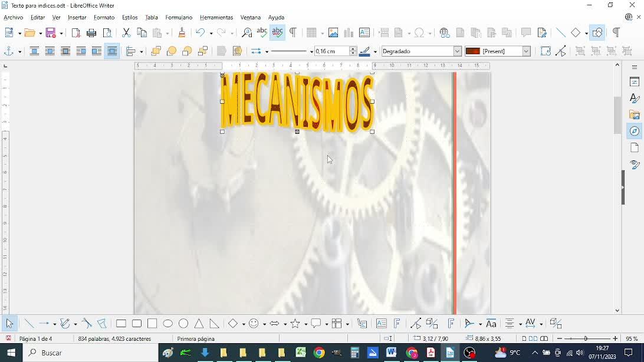This screenshot has width=644, height=362.
Task: Toggle Fontwork same letter heights
Action: tap(491, 324)
